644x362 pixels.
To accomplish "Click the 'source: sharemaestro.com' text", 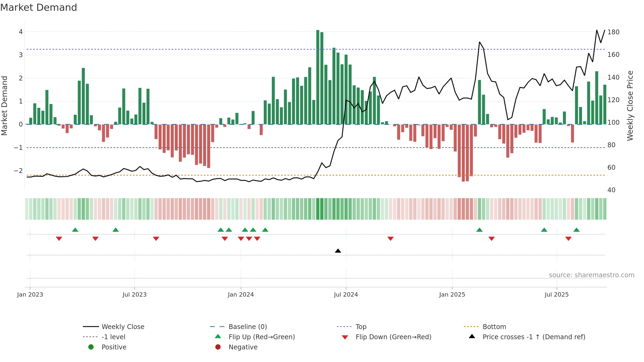I will point(592,275).
